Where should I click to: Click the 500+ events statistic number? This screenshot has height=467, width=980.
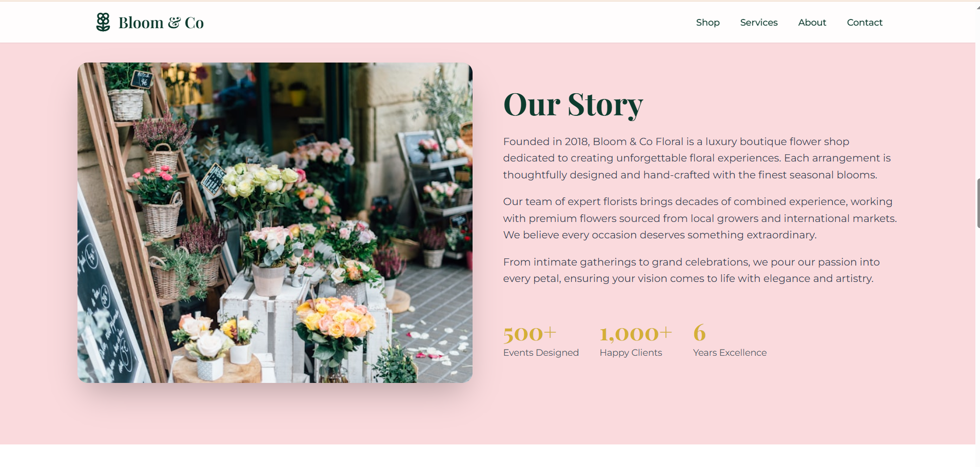coord(530,334)
